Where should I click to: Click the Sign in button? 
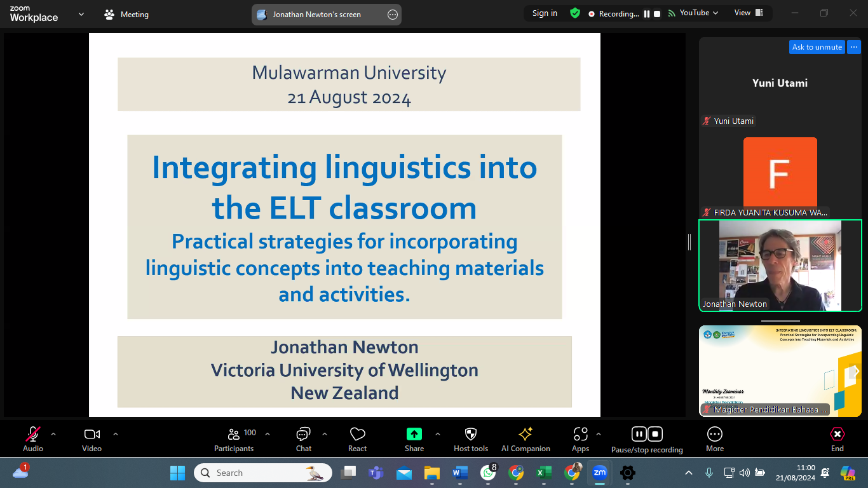click(545, 13)
